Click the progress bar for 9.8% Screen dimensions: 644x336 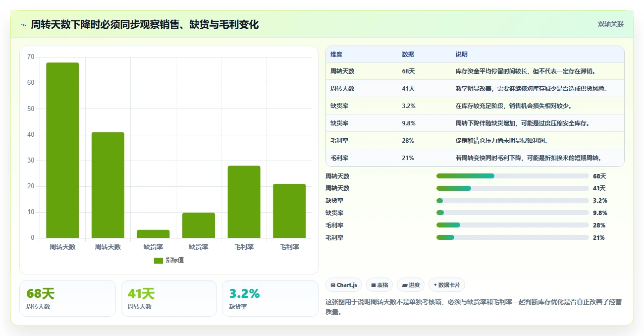coord(513,213)
